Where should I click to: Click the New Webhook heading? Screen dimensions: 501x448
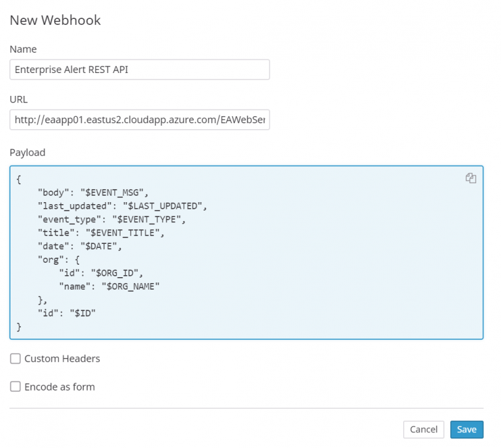click(55, 20)
